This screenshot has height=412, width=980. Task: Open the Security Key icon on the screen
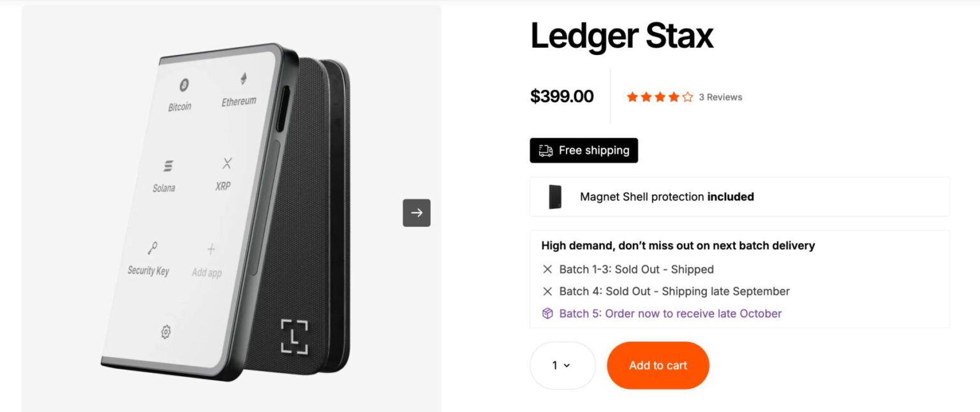click(x=152, y=249)
